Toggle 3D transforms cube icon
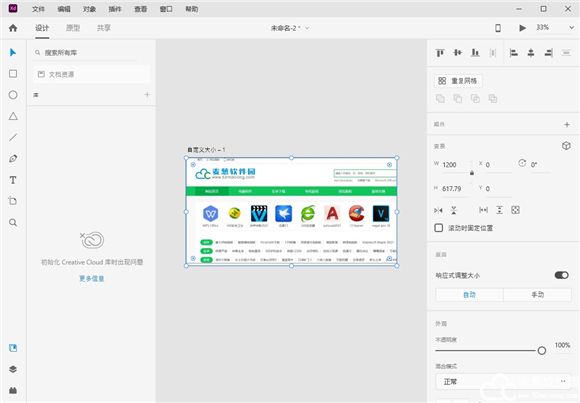This screenshot has width=580, height=403. point(566,146)
